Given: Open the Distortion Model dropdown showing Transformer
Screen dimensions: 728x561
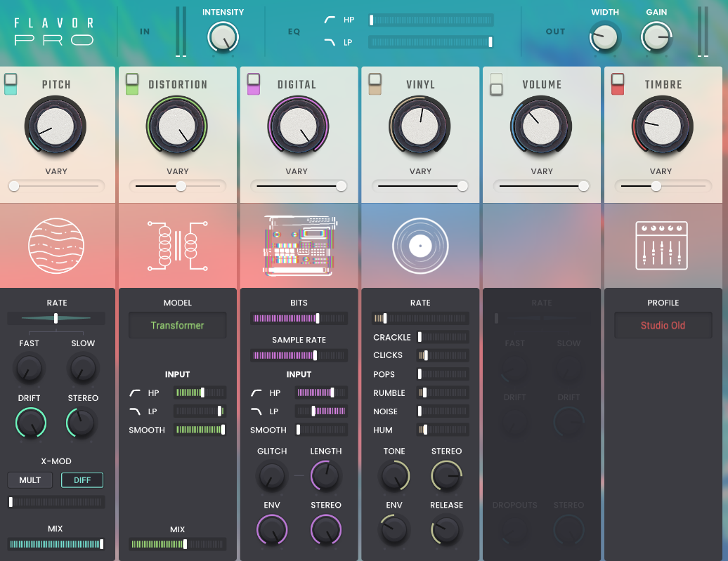Looking at the screenshot, I should (177, 325).
